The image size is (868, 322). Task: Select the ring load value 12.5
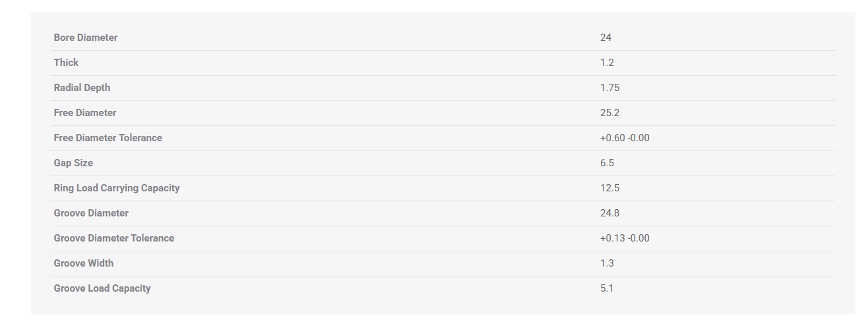[x=609, y=188]
